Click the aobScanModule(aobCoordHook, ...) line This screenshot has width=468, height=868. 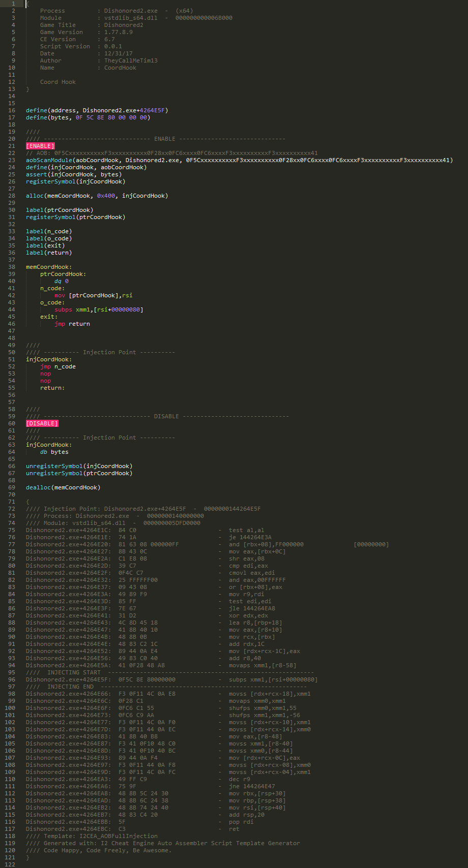[x=240, y=160]
